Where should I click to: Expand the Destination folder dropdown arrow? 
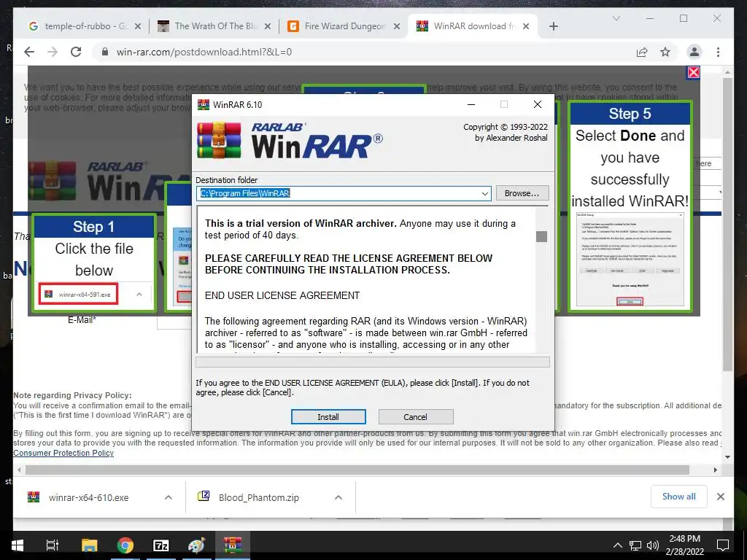484,193
